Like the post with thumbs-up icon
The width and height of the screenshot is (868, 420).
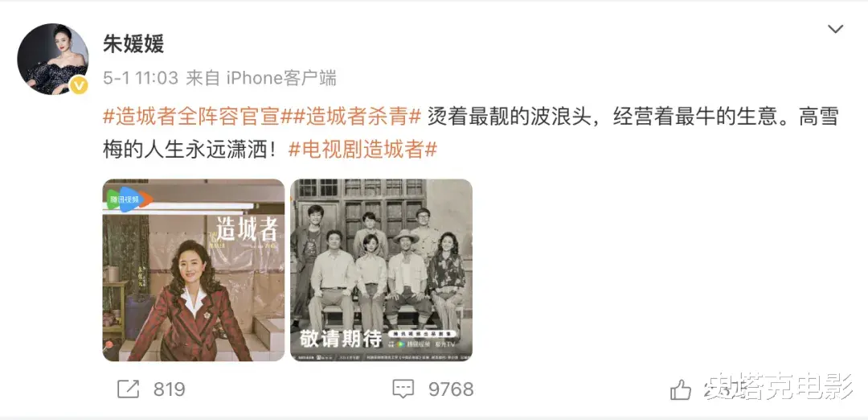(681, 389)
